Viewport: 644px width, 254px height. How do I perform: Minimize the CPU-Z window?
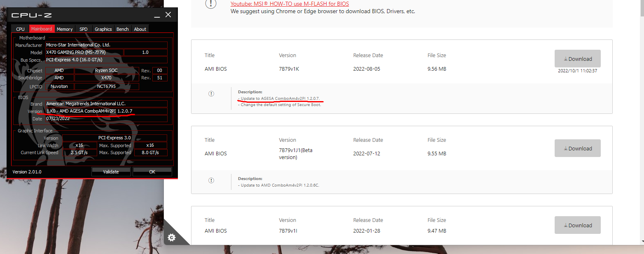(x=157, y=16)
